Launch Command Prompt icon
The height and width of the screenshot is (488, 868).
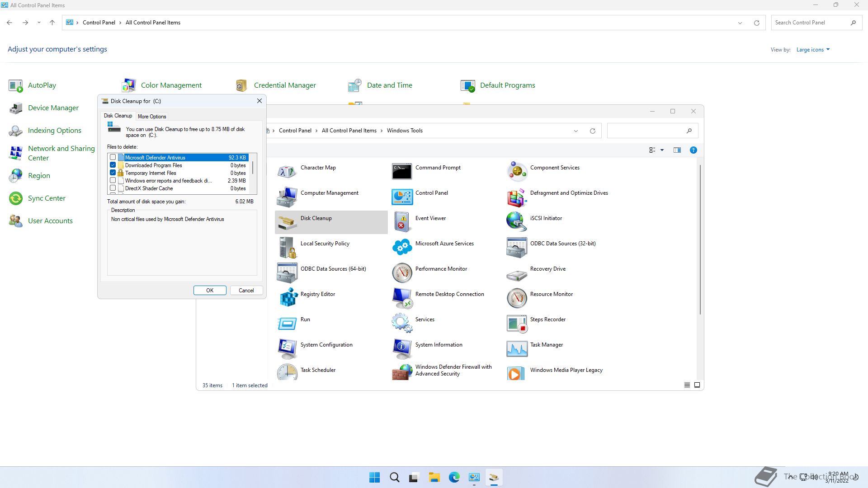point(401,172)
